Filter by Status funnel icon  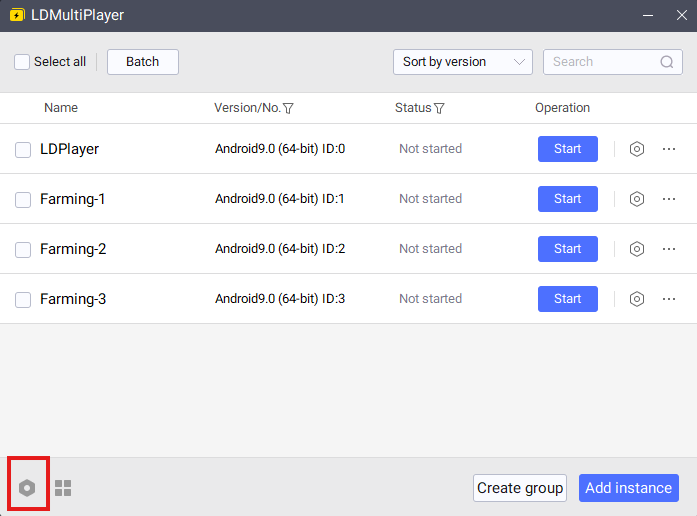[439, 108]
